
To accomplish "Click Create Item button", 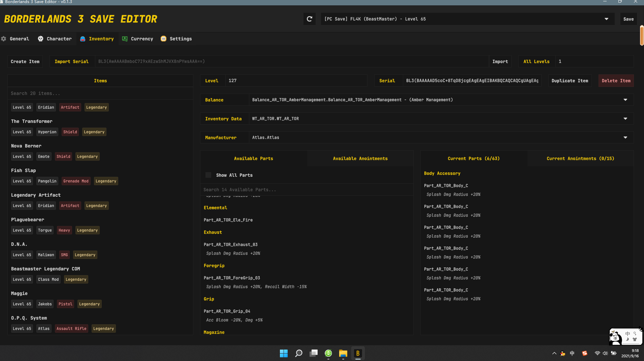I will pyautogui.click(x=25, y=61).
